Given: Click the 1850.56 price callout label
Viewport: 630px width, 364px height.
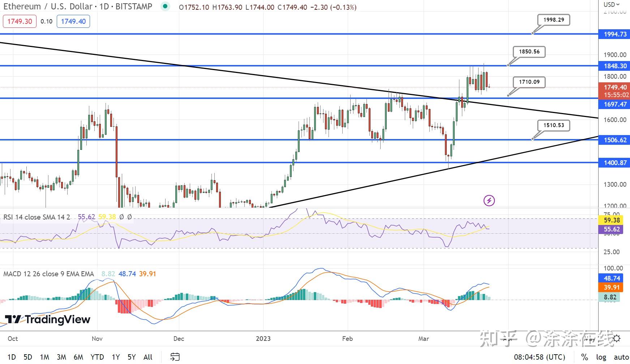Looking at the screenshot, I should (x=529, y=52).
